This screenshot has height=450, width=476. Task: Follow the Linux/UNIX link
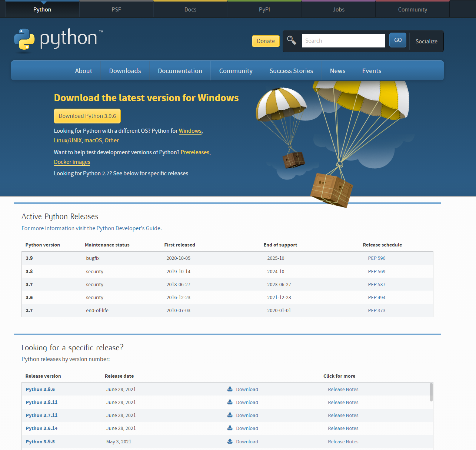click(68, 140)
